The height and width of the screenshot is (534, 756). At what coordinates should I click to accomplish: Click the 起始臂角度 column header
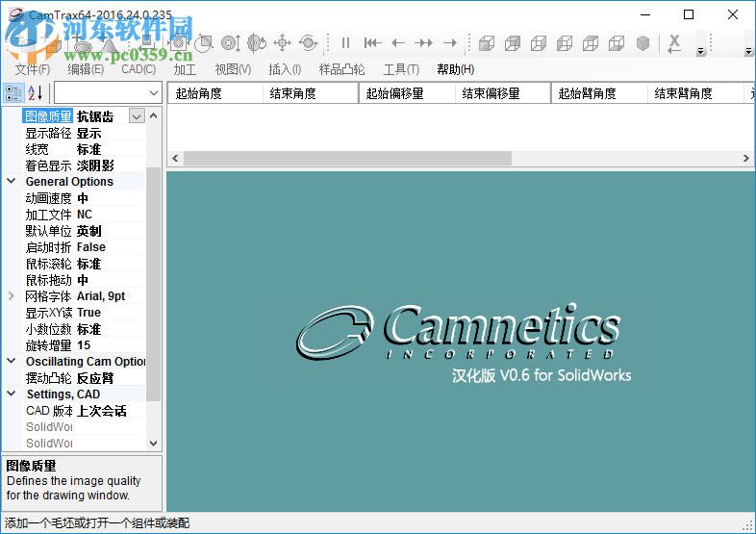(x=599, y=93)
